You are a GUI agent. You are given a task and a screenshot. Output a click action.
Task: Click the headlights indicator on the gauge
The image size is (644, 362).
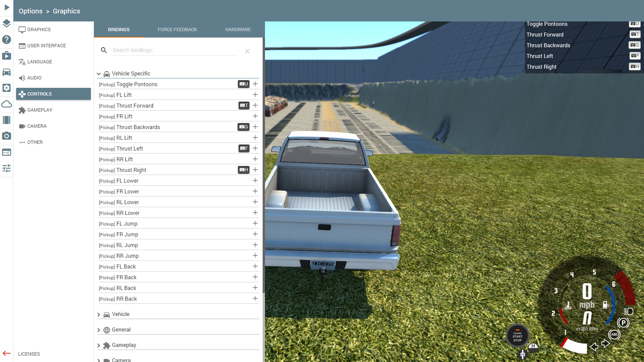pyautogui.click(x=629, y=311)
